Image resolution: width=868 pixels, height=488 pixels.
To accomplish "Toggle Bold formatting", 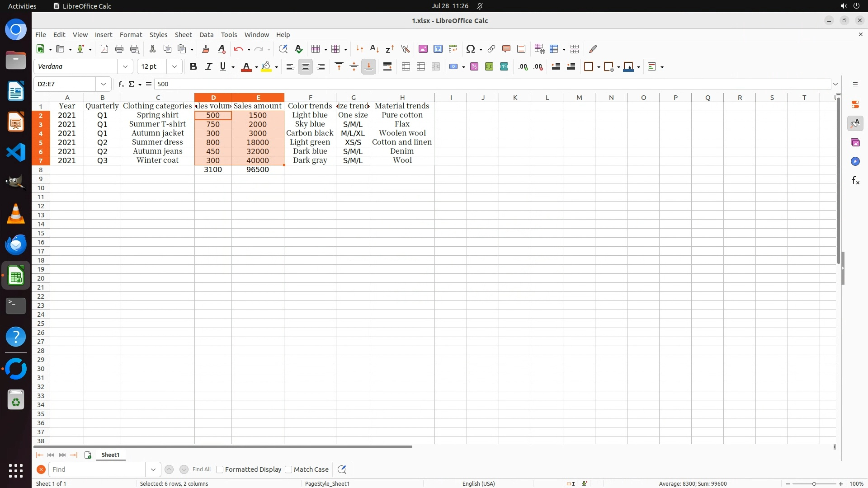I will click(x=193, y=67).
